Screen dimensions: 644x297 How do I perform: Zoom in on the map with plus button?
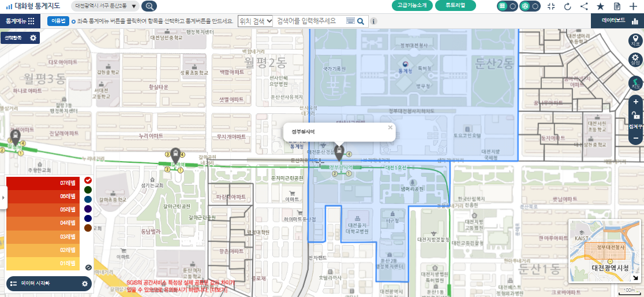pos(635,102)
